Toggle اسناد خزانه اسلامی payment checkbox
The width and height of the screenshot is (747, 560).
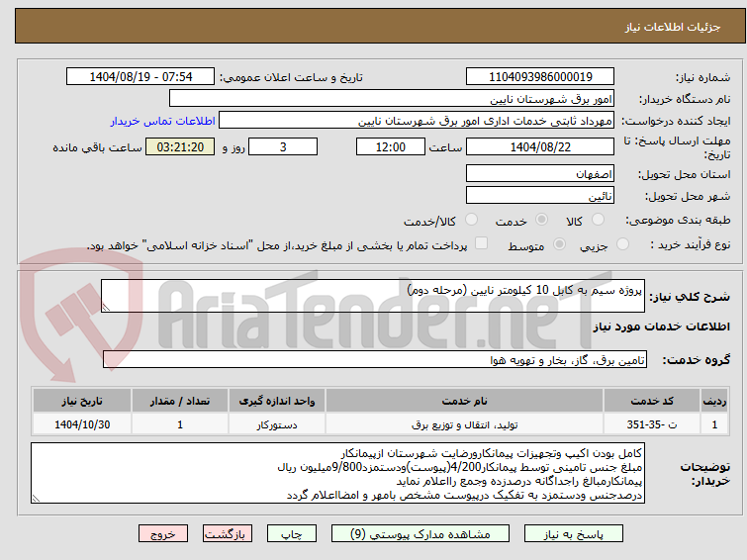pyautogui.click(x=482, y=243)
